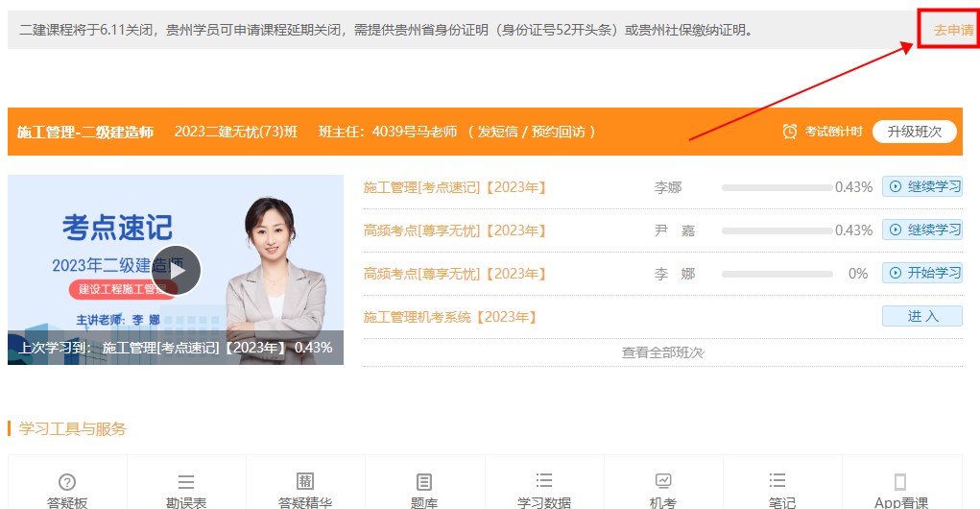980x509 pixels.
Task: Open the 笔记 notes icon
Action: coord(782,481)
